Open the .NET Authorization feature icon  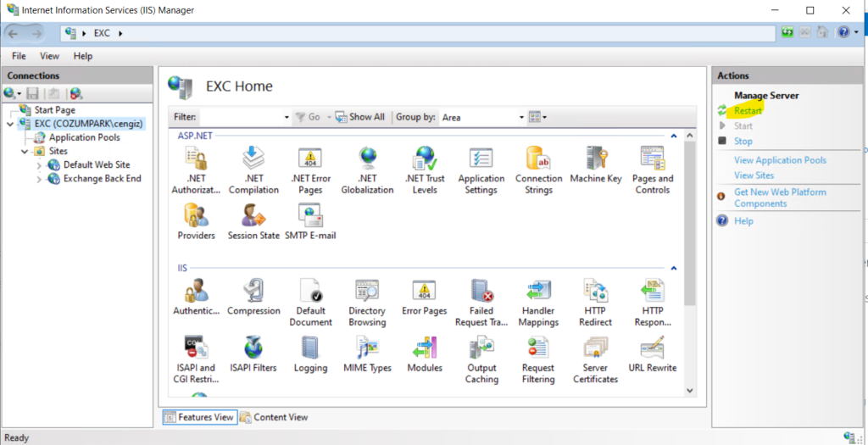click(196, 170)
